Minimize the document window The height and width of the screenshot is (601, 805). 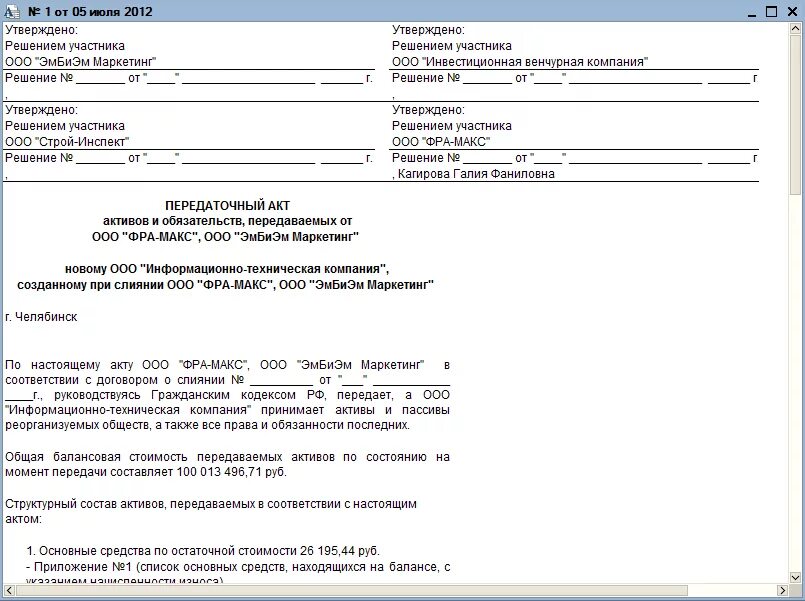[752, 12]
